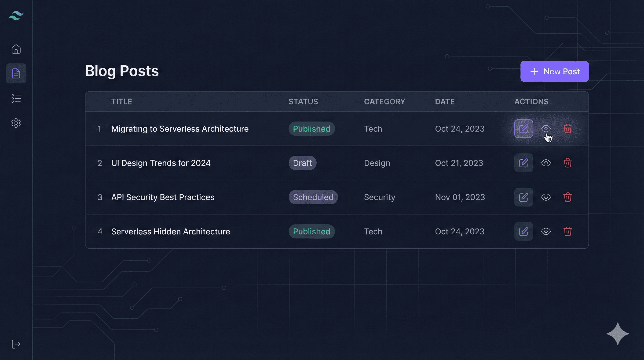This screenshot has width=644, height=360.
Task: Open the list view icon in the sidebar
Action: coord(16,98)
